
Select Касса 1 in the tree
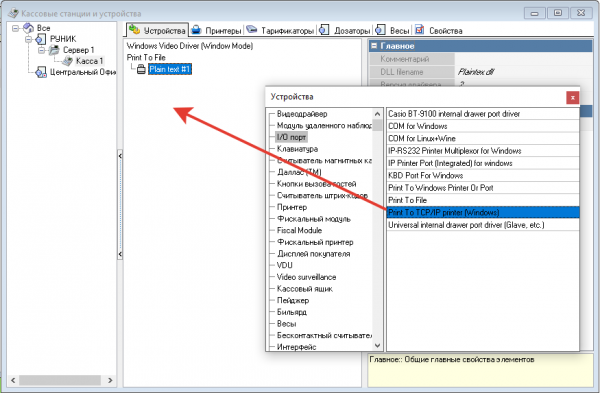pos(89,61)
